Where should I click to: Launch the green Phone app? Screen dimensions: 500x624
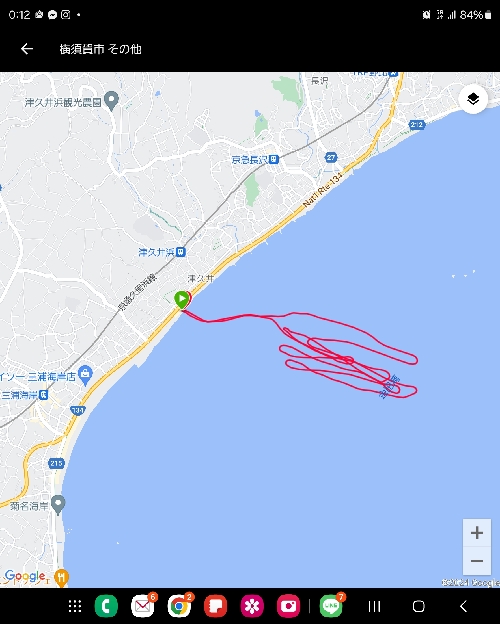pyautogui.click(x=106, y=606)
